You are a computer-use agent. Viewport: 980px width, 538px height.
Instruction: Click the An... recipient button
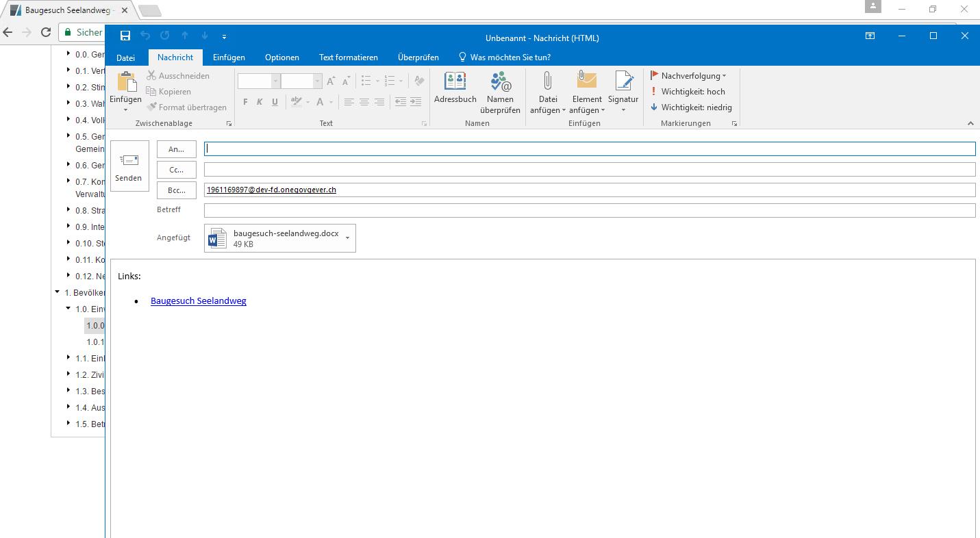click(x=177, y=149)
